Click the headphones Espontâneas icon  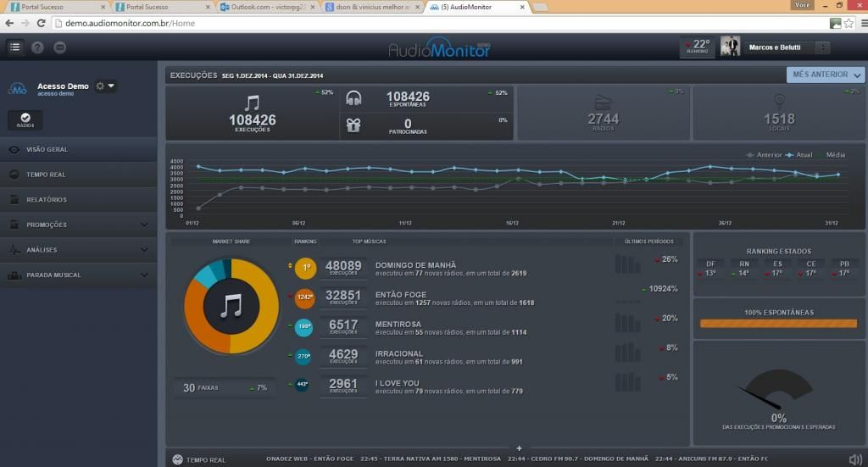354,97
